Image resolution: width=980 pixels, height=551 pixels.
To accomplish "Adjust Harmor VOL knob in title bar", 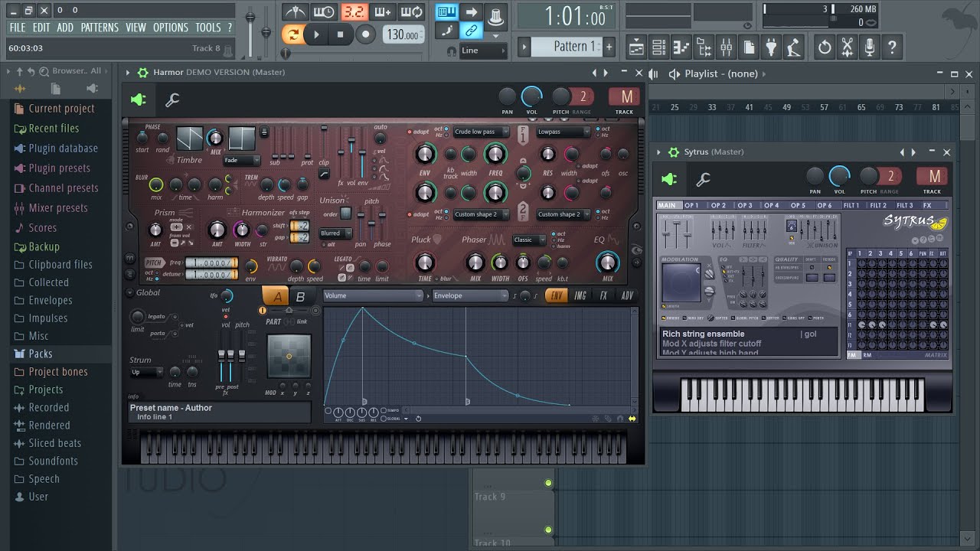I will (531, 96).
